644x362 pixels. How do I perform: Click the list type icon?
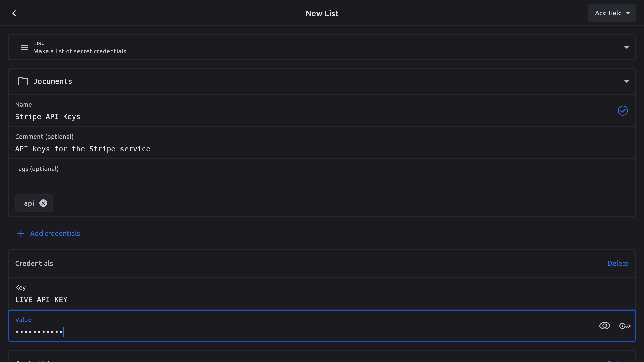point(23,47)
